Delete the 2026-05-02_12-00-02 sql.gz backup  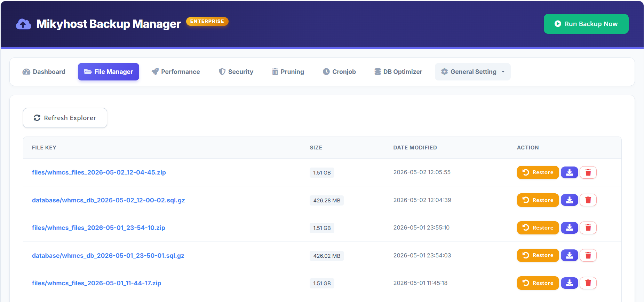point(588,200)
